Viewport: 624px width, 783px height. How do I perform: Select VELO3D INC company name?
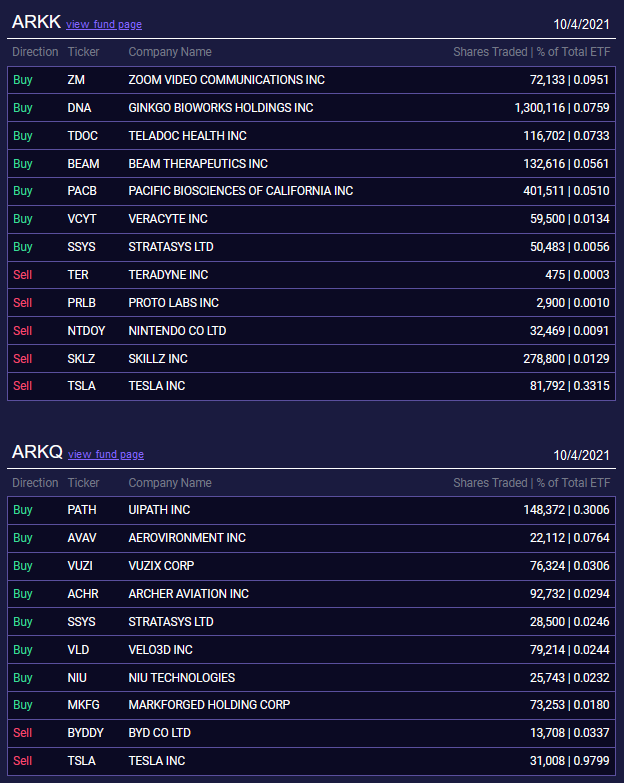(160, 649)
